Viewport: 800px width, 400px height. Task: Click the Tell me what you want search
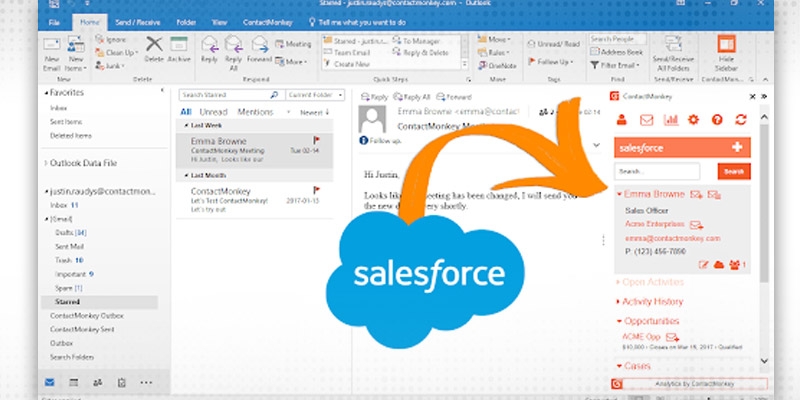[357, 22]
